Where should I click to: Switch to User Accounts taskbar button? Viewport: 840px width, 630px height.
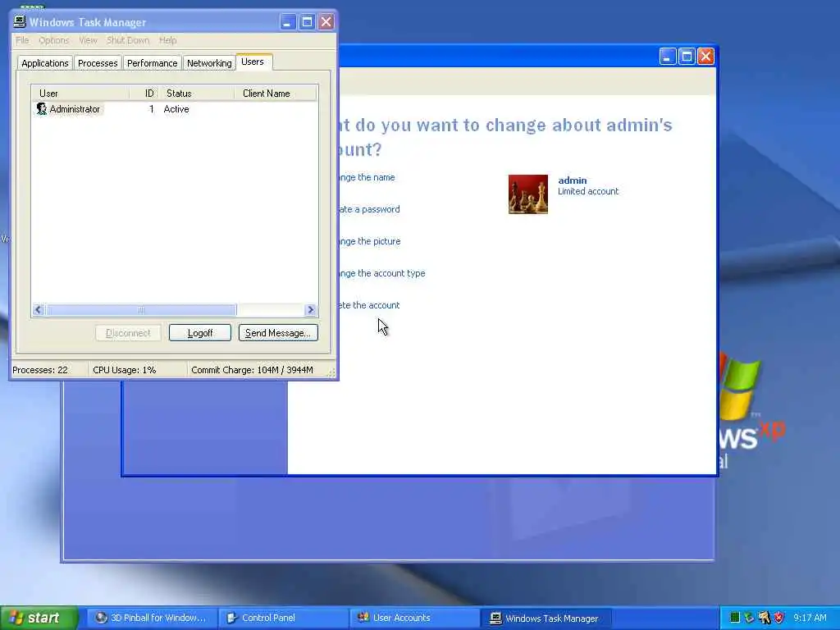pos(415,619)
